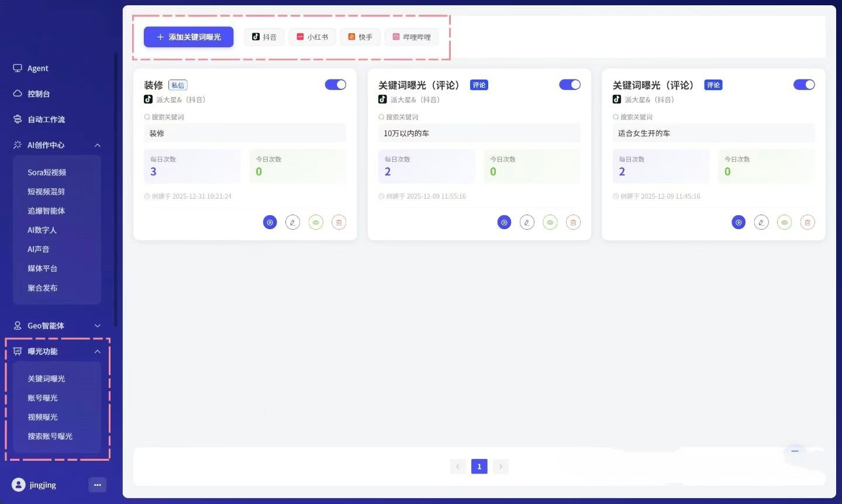Filter by 快手 platform
The height and width of the screenshot is (504, 842).
360,37
